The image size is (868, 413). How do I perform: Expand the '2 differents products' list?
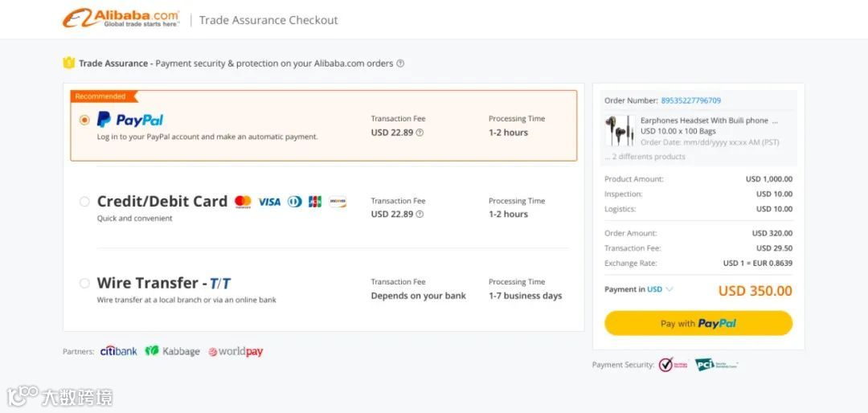(x=649, y=157)
